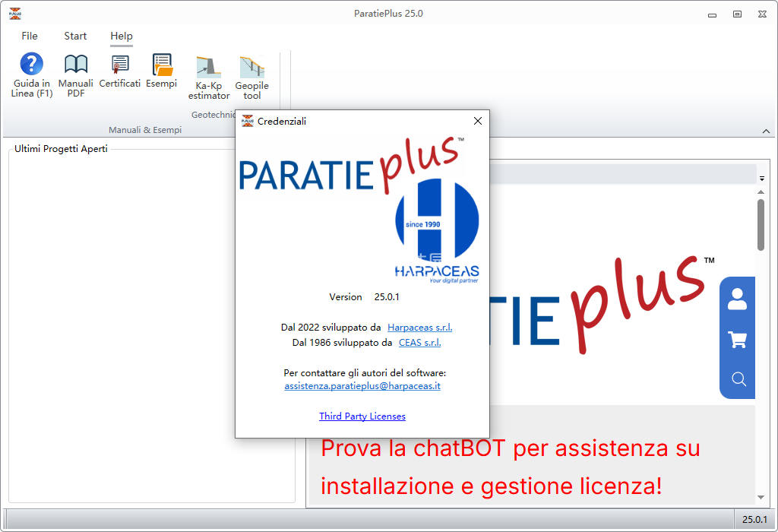This screenshot has width=778, height=532.
Task: Click the assistenza.paratieplus@harpaceas.it email link
Action: [362, 385]
